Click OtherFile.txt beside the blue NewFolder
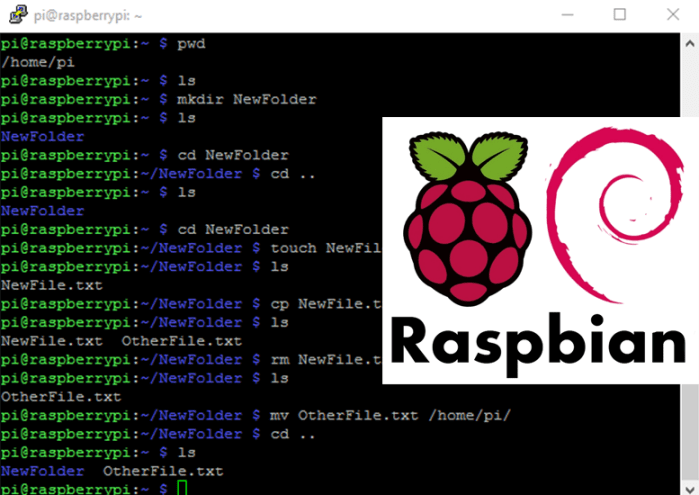 coord(163,470)
